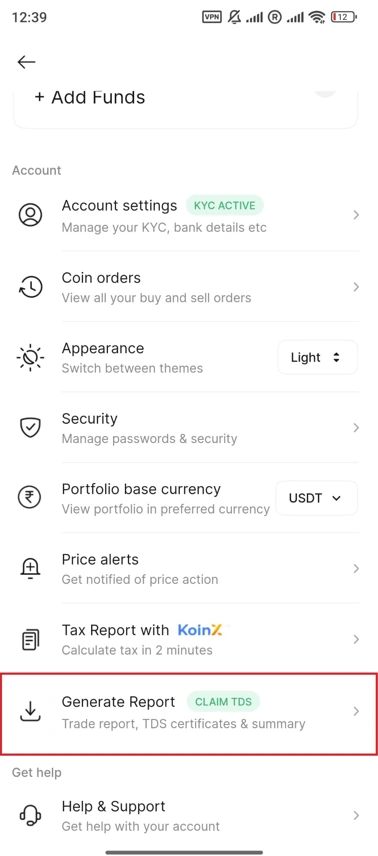Screen dimensions: 378x856
Task: Tap the Security row chevron arrow
Action: [356, 427]
